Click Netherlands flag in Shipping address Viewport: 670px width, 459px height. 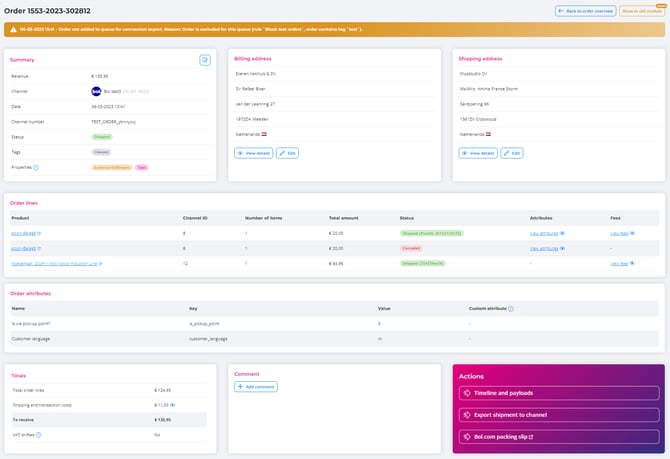pyautogui.click(x=488, y=134)
